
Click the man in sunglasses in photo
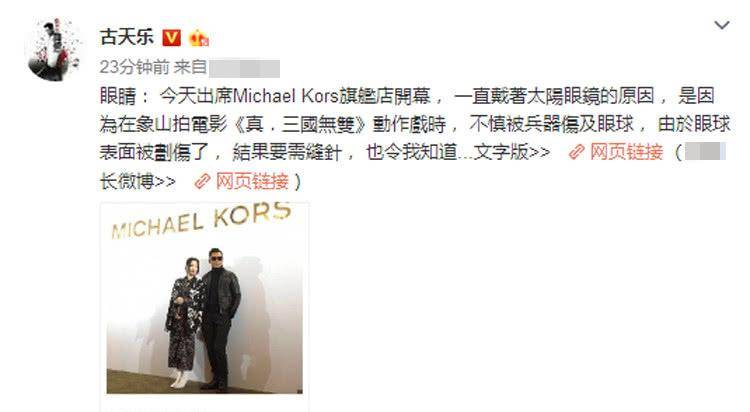click(220, 318)
